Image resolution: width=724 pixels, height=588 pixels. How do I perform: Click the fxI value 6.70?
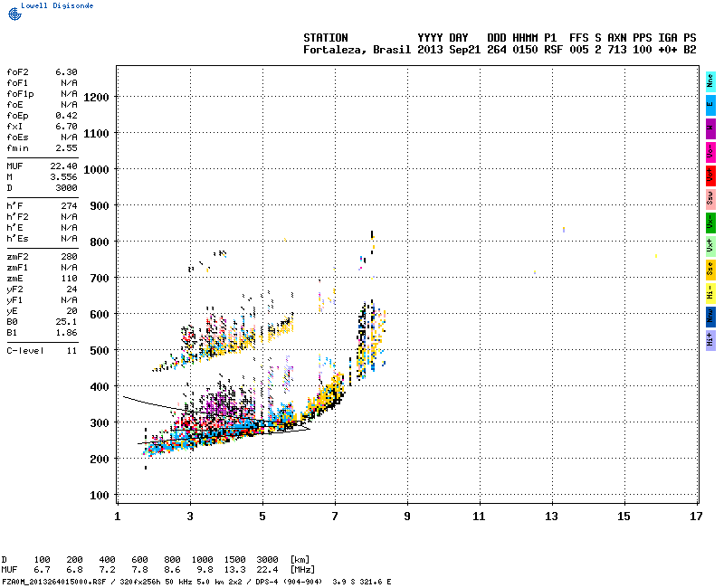pos(66,127)
